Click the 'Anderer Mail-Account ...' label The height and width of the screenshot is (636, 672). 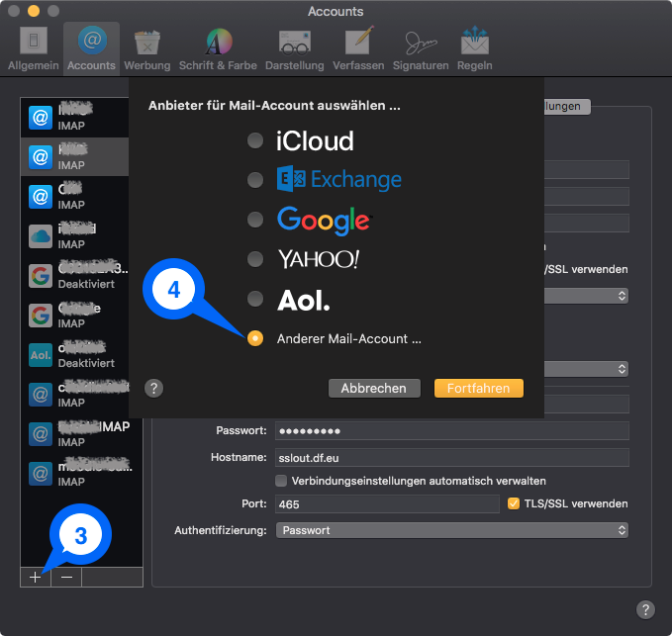pos(348,339)
